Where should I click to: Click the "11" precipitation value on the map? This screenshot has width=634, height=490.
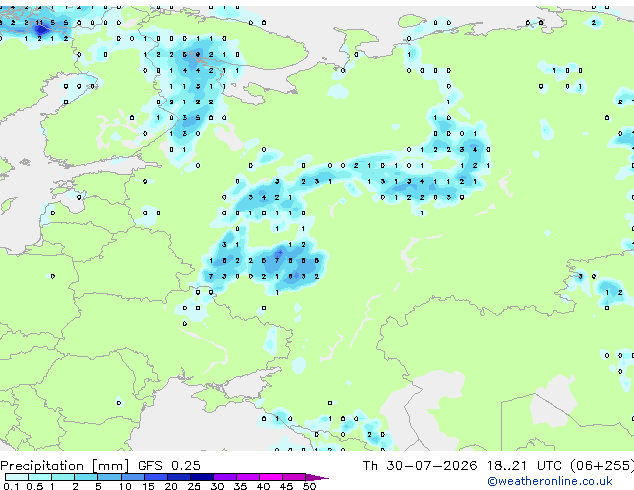click(39, 23)
